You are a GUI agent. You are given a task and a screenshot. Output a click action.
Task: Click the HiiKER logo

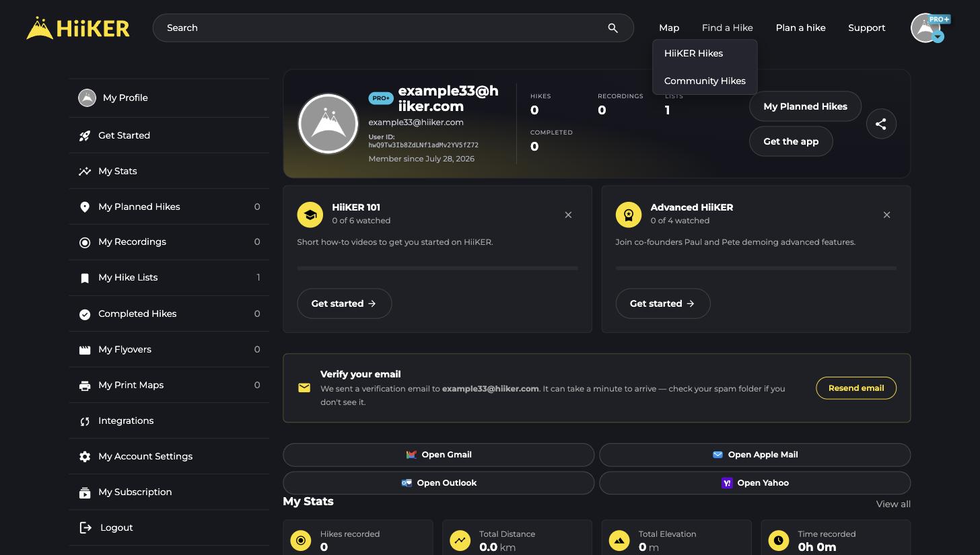coord(77,28)
